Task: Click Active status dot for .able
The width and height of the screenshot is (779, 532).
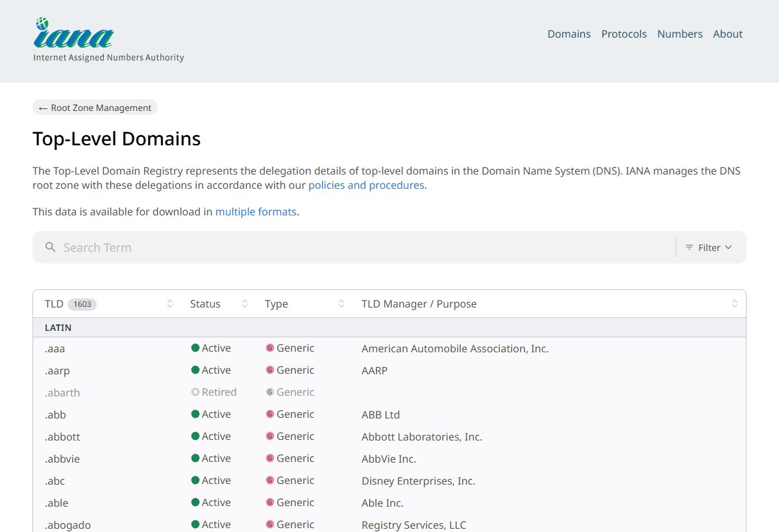Action: (195, 503)
